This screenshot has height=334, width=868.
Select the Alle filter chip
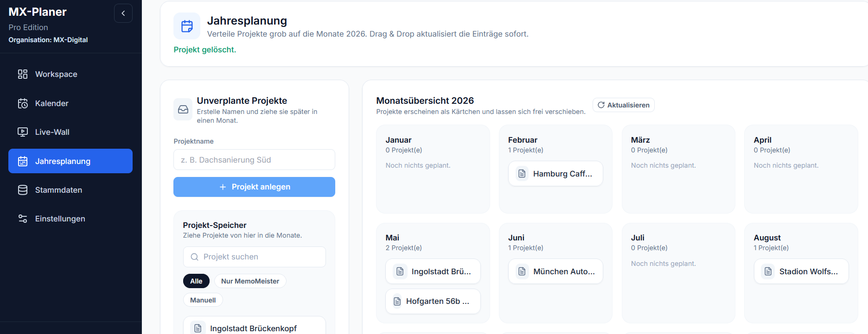click(x=196, y=281)
